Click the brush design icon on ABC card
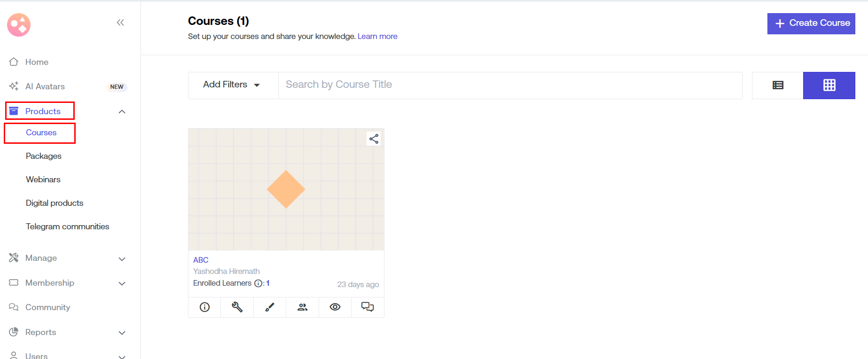 tap(270, 307)
